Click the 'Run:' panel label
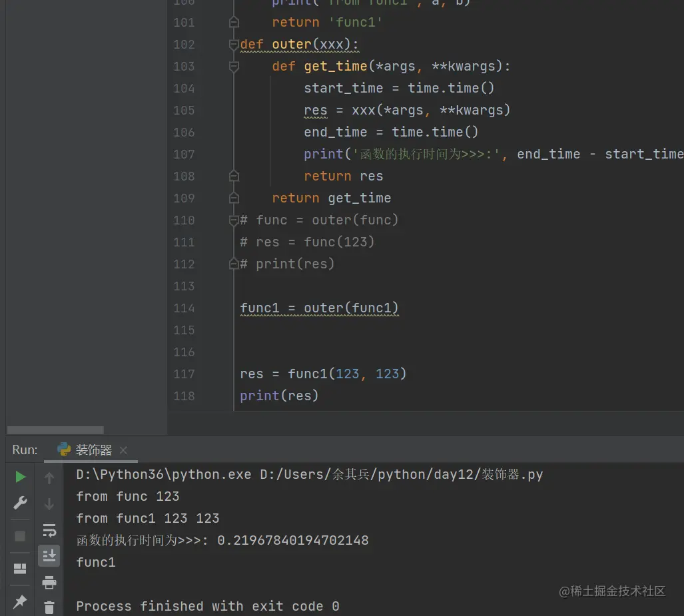Viewport: 684px width, 616px height. 25,450
